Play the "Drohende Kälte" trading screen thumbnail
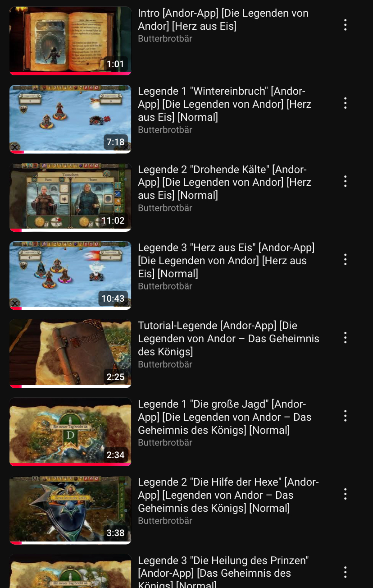 pos(70,198)
